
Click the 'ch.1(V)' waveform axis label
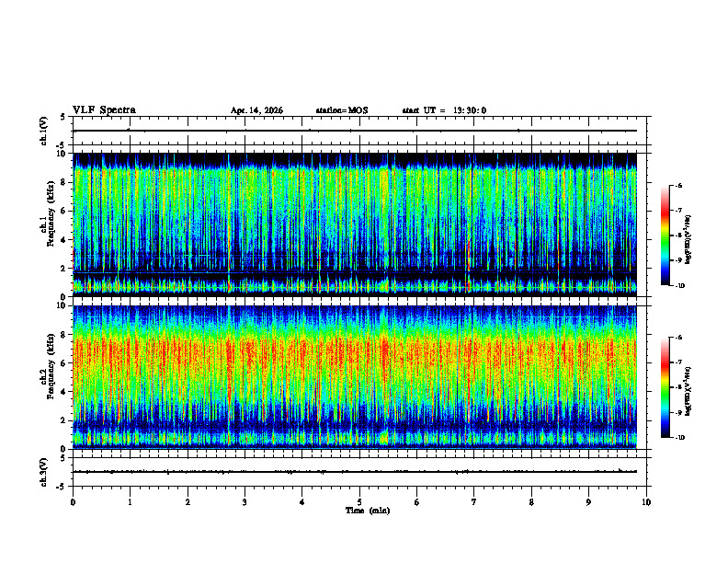click(44, 131)
